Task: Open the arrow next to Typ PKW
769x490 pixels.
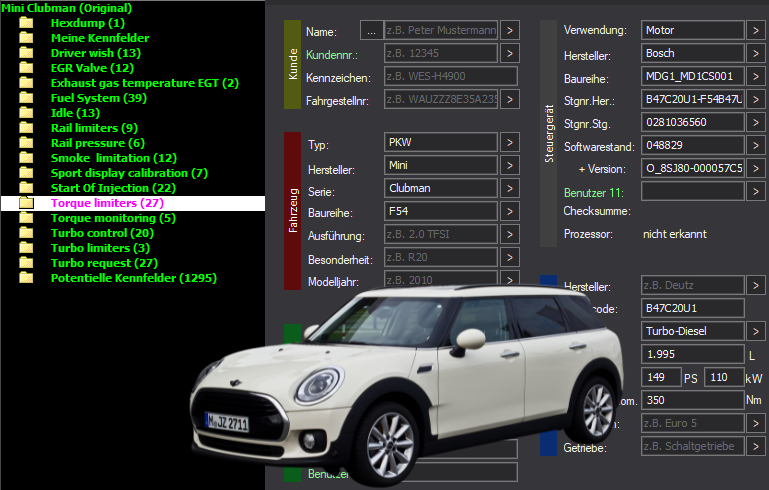Action: pos(510,142)
